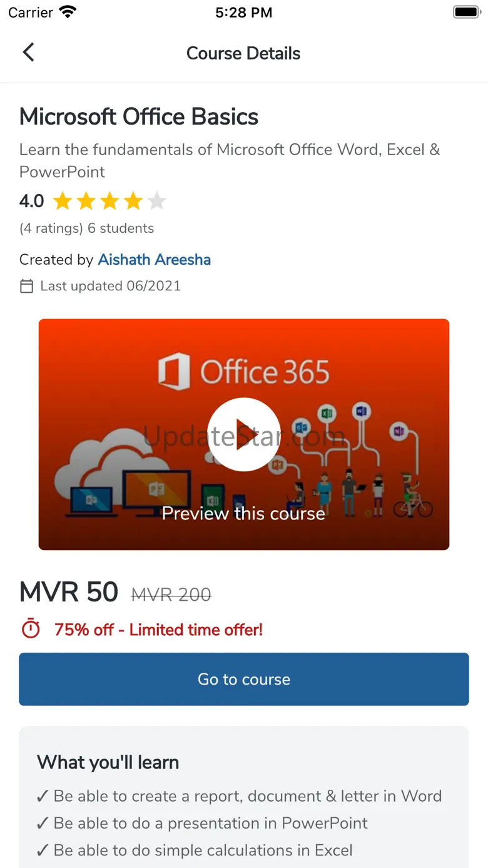Click the first gold rating star
This screenshot has height=868, width=488.
62,202
